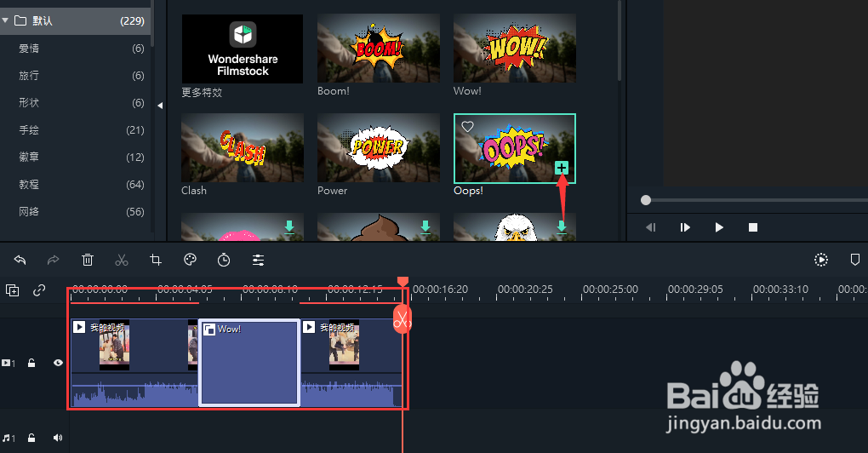The height and width of the screenshot is (453, 868).
Task: Click the category list scrollbar
Action: point(152,23)
